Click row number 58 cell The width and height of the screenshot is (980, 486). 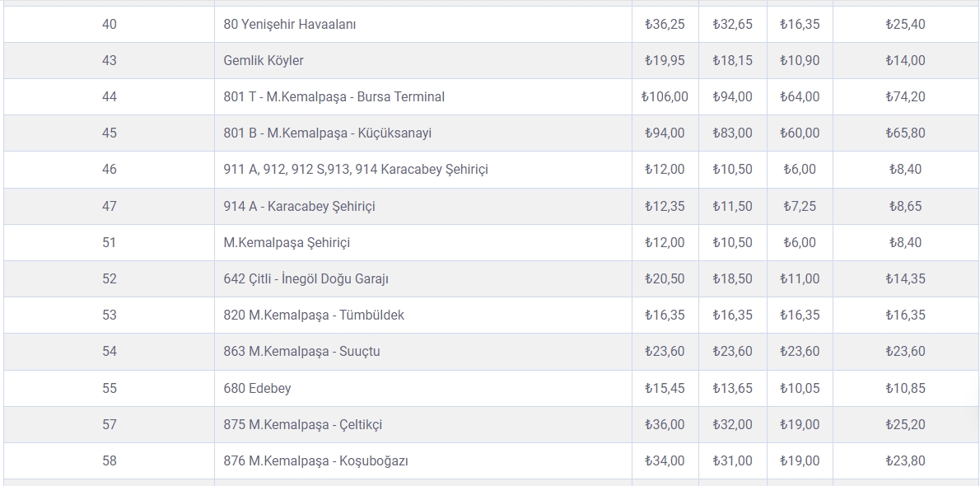[x=110, y=461]
